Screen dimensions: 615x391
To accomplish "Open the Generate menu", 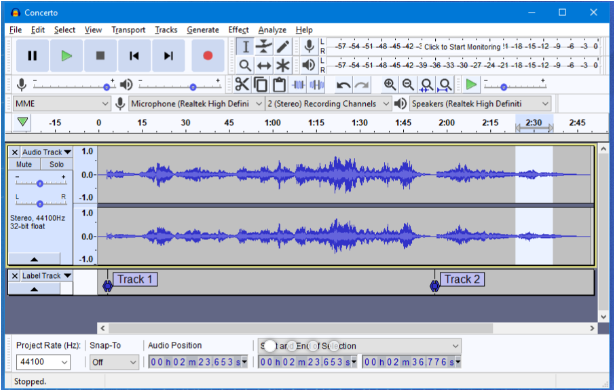I will click(203, 30).
